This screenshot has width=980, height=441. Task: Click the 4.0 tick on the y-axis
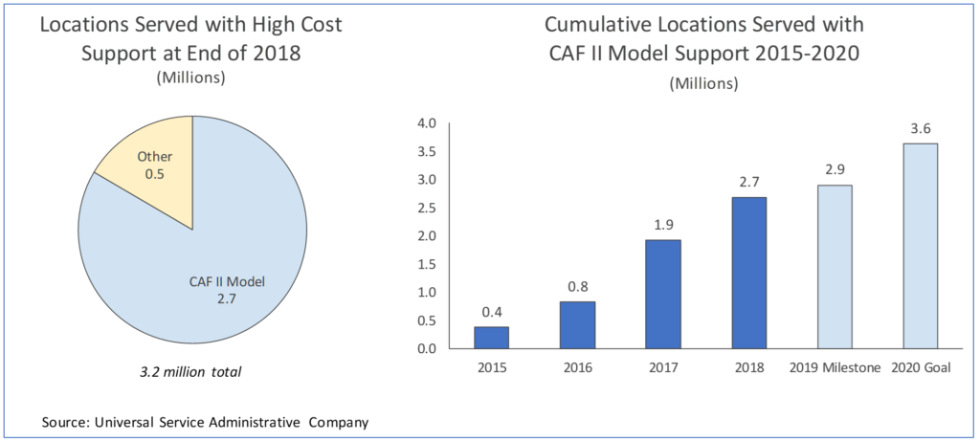[425, 123]
